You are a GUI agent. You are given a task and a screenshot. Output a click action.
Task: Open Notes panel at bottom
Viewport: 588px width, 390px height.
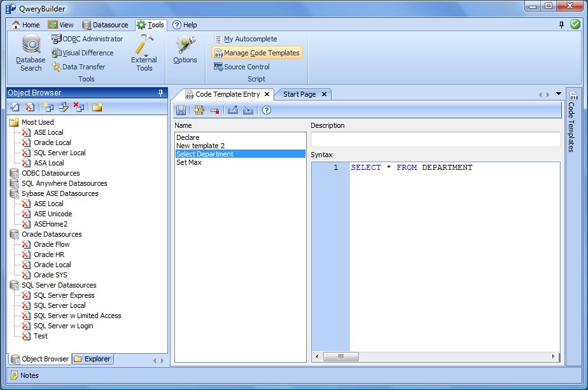click(25, 375)
